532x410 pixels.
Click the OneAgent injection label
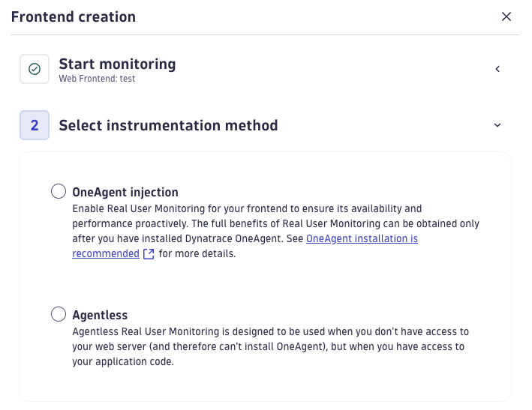click(125, 192)
